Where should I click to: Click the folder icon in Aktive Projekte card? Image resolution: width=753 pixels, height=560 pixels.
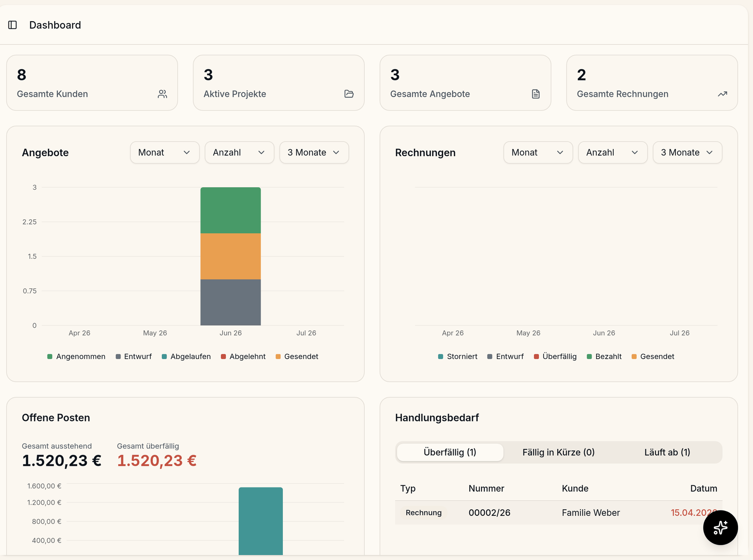349,94
